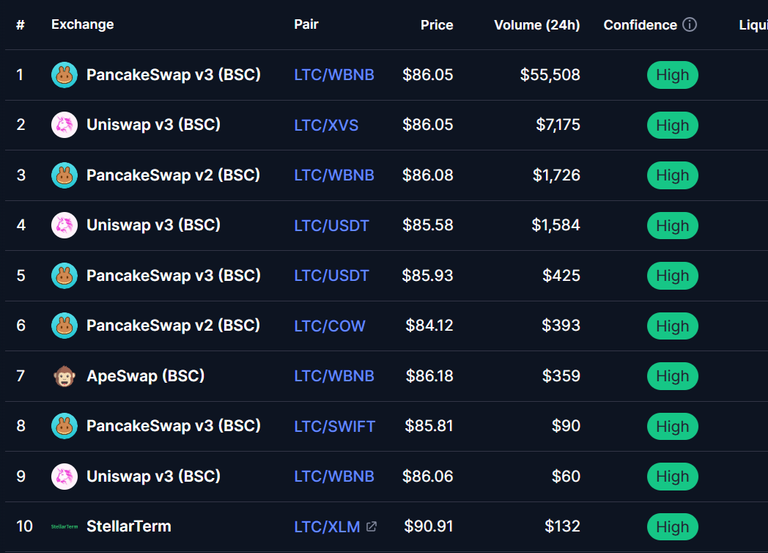This screenshot has height=553, width=768.
Task: Open LTC/SWIFT pair link
Action: pyautogui.click(x=335, y=427)
